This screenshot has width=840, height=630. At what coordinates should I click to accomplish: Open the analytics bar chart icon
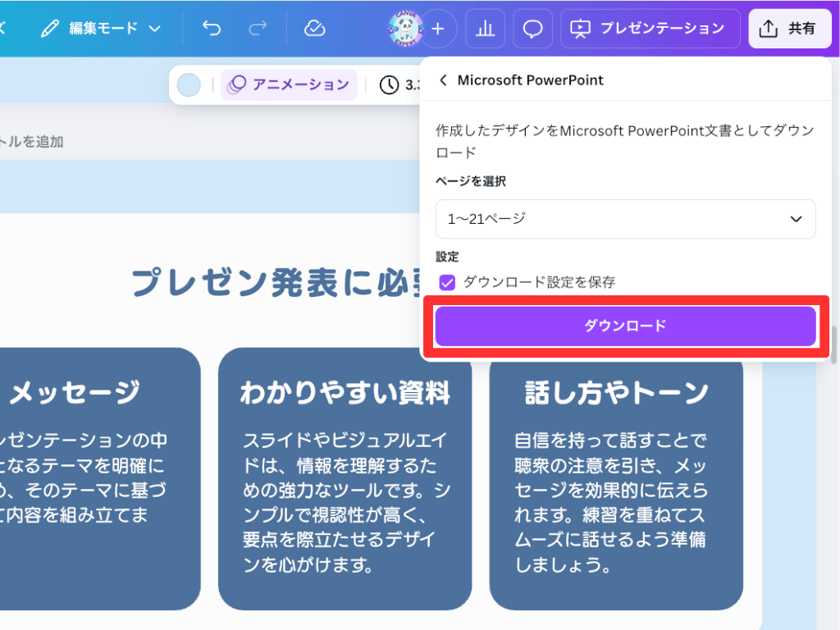485,29
